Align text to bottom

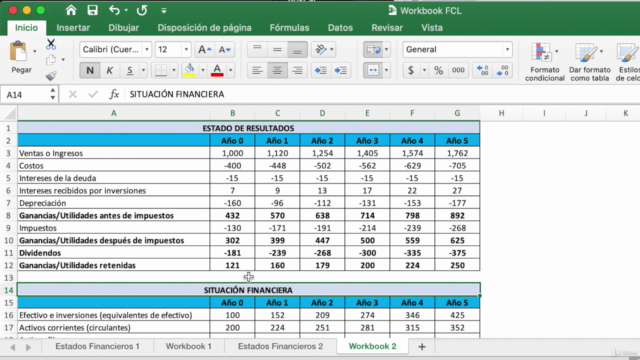[297, 49]
